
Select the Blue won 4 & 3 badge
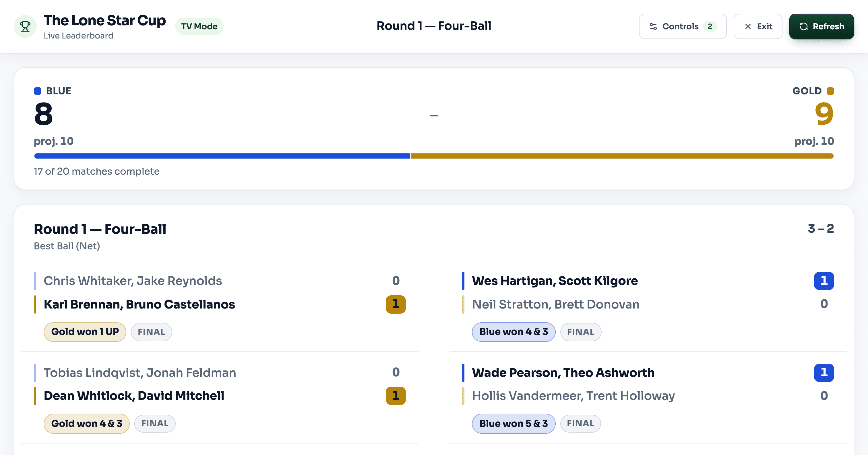point(514,332)
